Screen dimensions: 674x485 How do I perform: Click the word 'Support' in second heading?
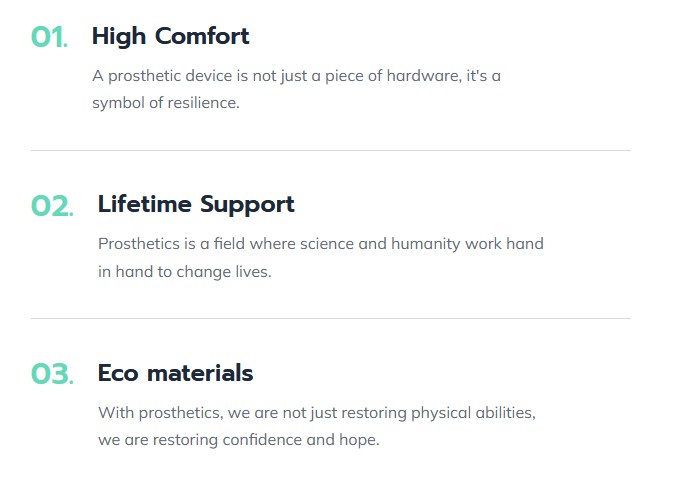247,205
